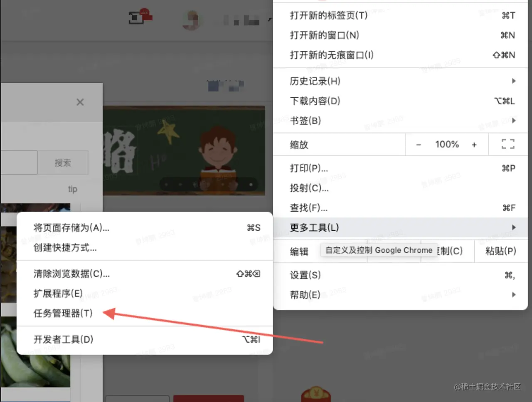Open 清除浏览数据(C)... clear browsing data
The width and height of the screenshot is (532, 402).
tap(145, 274)
